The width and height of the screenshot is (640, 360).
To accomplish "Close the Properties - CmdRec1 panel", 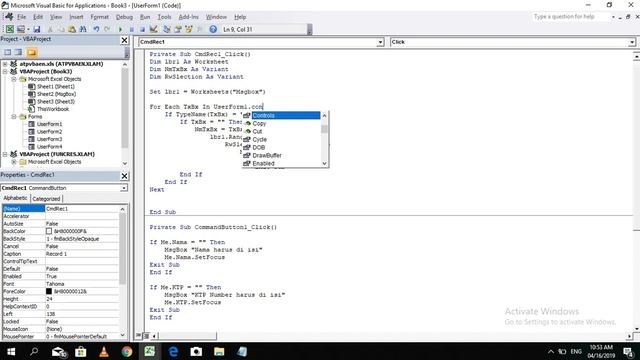I will tap(124, 176).
